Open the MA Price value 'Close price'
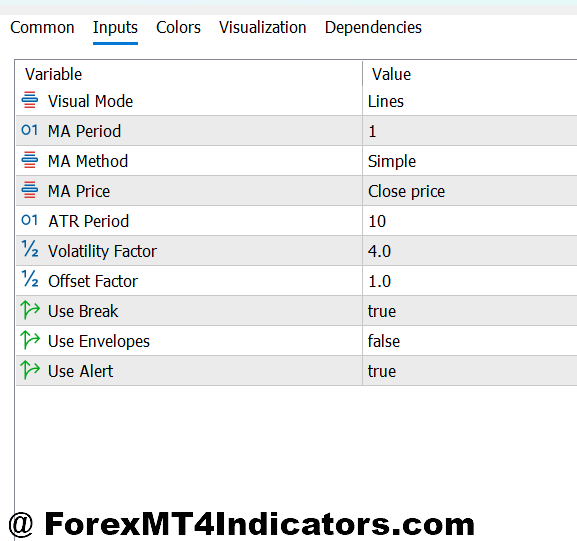Image resolution: width=577 pixels, height=541 pixels. pyautogui.click(x=407, y=191)
